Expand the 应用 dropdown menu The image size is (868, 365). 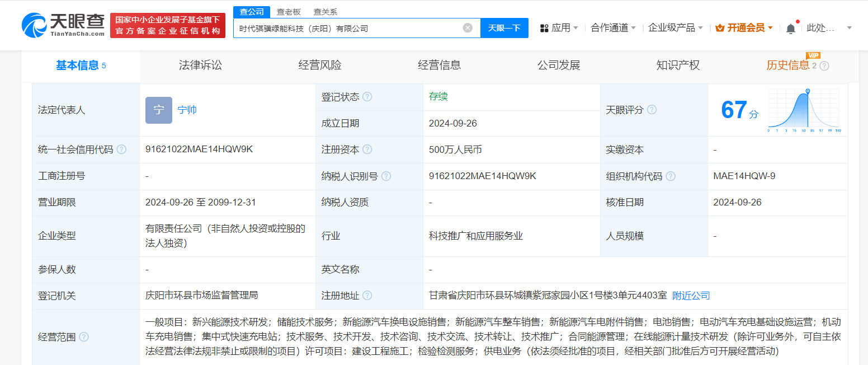pyautogui.click(x=559, y=28)
